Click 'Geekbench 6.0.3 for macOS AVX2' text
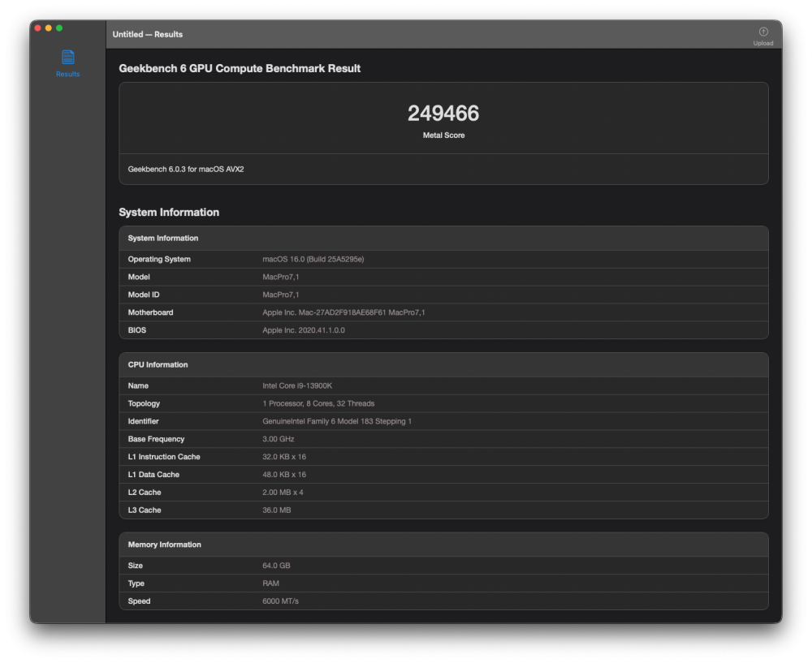Image resolution: width=812 pixels, height=663 pixels. pos(186,170)
